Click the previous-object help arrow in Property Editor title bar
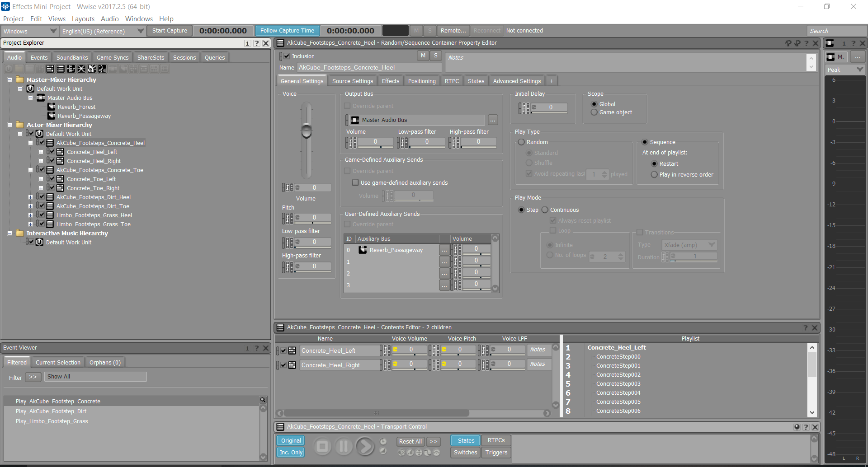The image size is (868, 467). (x=788, y=43)
